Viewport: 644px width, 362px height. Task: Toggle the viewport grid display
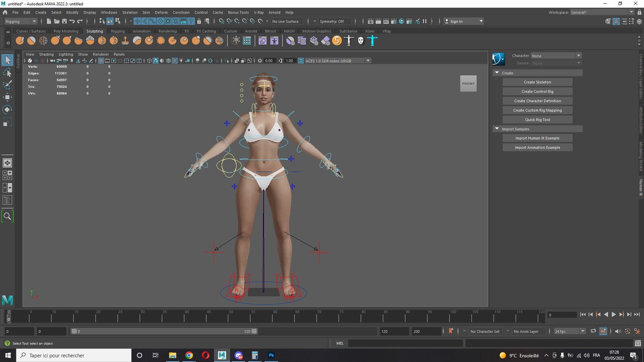point(101,61)
